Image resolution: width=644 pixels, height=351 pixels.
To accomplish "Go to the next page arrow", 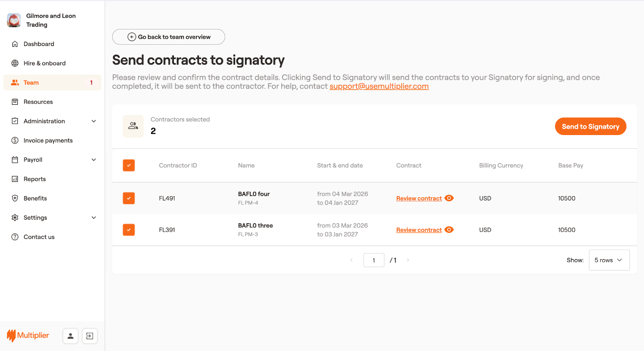I will coord(408,260).
